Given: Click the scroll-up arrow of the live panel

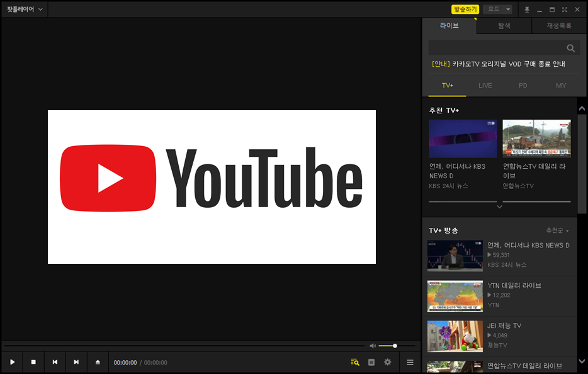Looking at the screenshot, I should 582,109.
